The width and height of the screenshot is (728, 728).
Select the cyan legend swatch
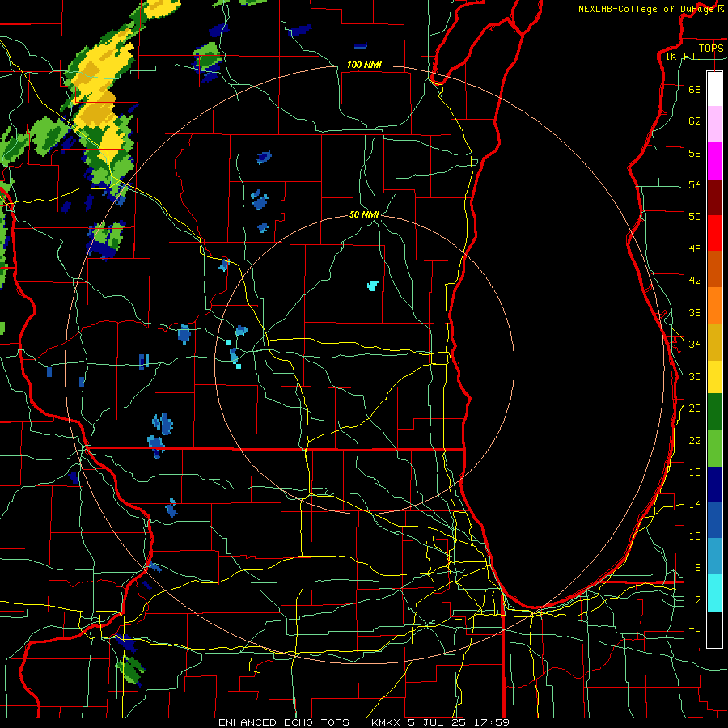714,593
